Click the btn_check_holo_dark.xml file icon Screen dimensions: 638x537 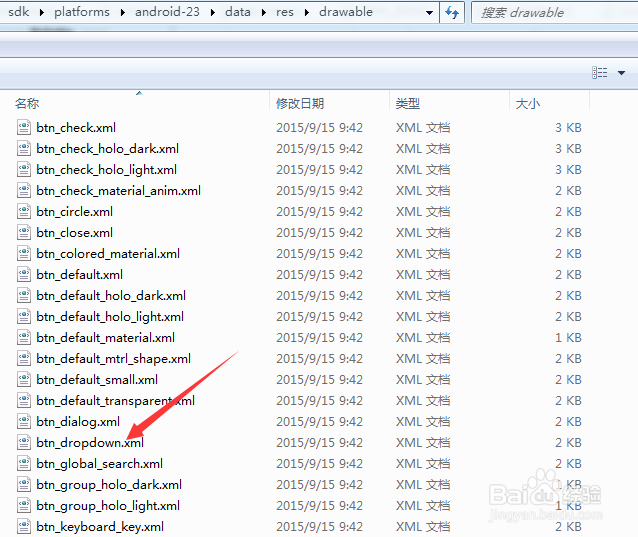point(24,148)
